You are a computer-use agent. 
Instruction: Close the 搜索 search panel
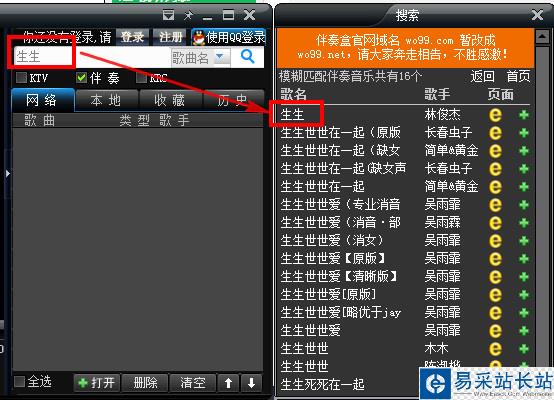(537, 15)
